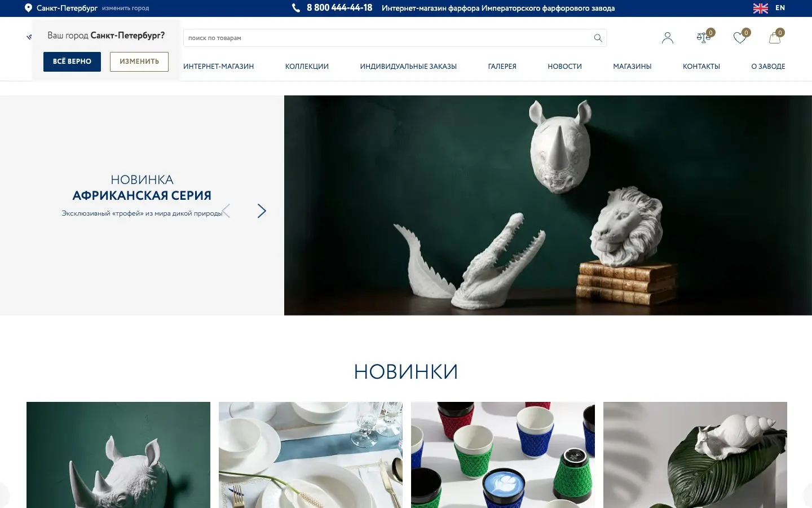Switch to EN language
Image resolution: width=812 pixels, height=508 pixels.
[780, 8]
